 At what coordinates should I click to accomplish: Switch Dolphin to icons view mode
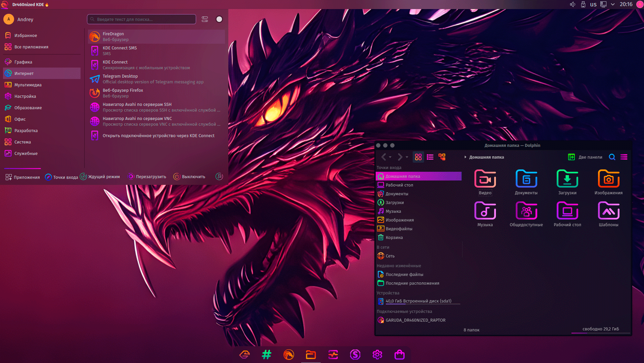pyautogui.click(x=418, y=157)
